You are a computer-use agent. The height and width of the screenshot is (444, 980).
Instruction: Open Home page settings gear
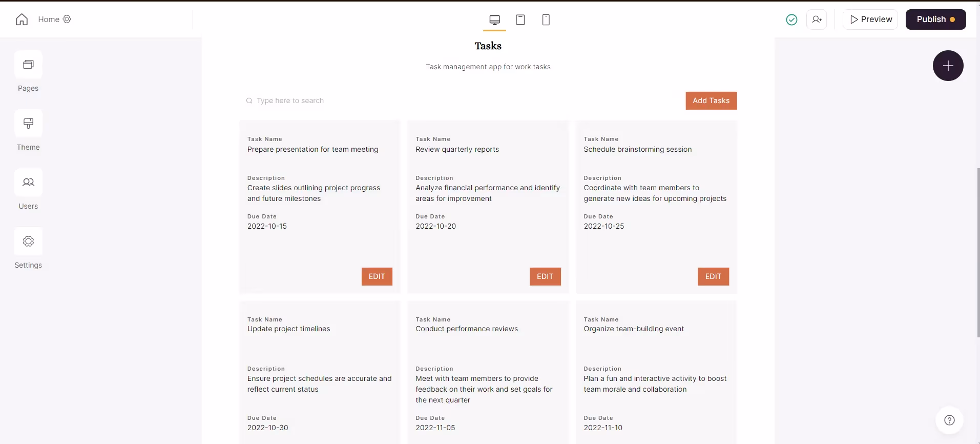(x=67, y=19)
